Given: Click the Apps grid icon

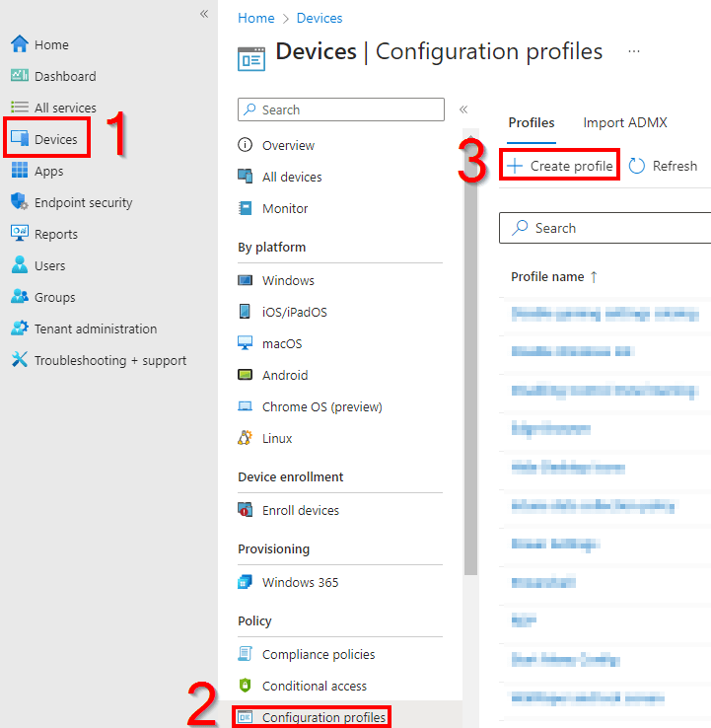Looking at the screenshot, I should tap(20, 171).
